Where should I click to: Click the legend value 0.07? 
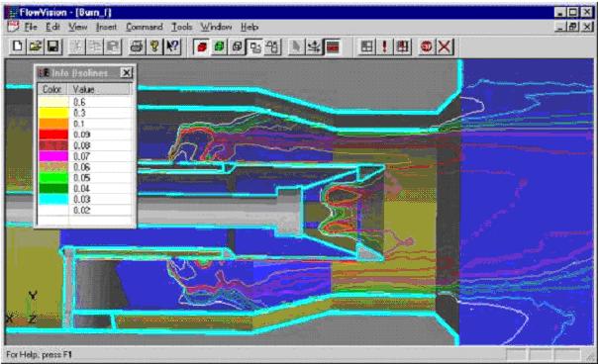[x=81, y=156]
